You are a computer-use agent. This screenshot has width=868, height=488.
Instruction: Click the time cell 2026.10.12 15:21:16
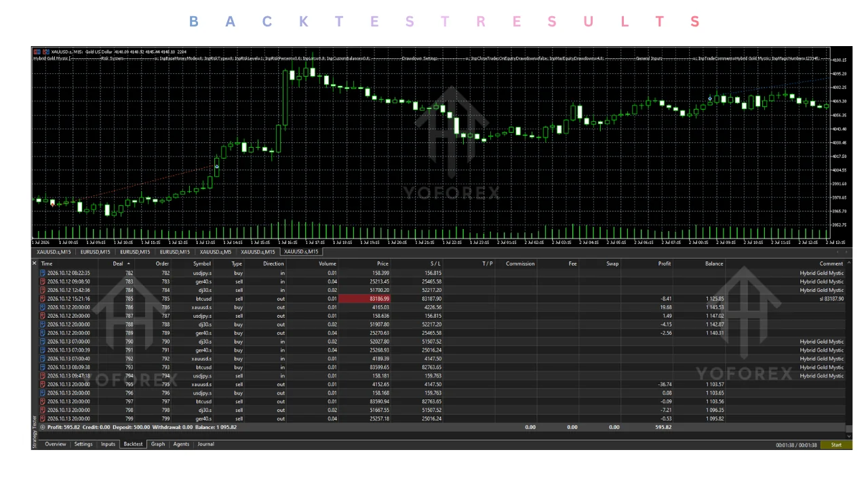(68, 299)
